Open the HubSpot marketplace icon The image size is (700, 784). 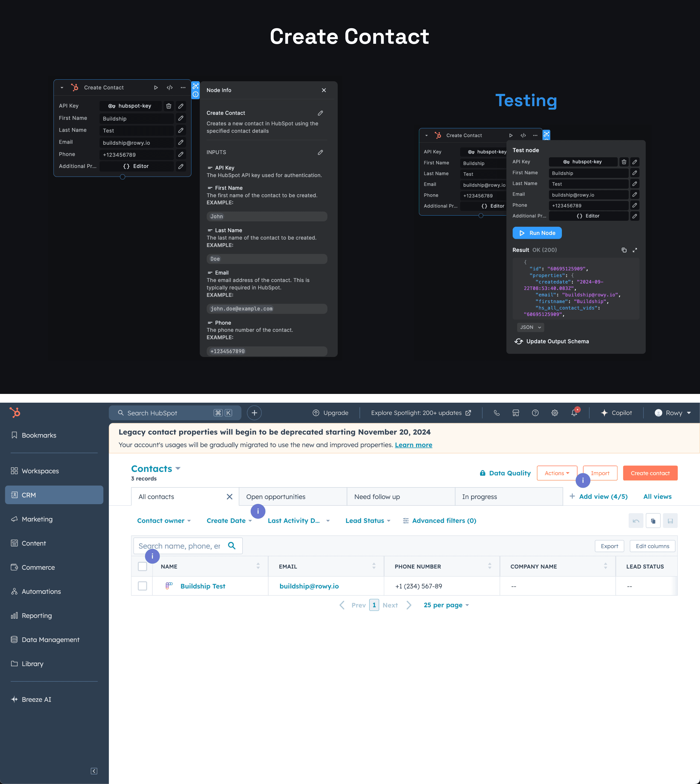[x=516, y=413]
